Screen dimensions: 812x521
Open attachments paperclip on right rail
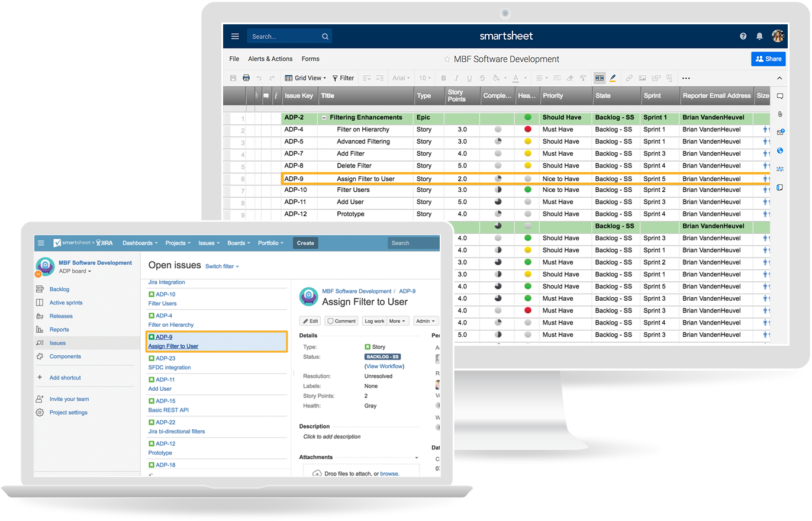[x=780, y=114]
